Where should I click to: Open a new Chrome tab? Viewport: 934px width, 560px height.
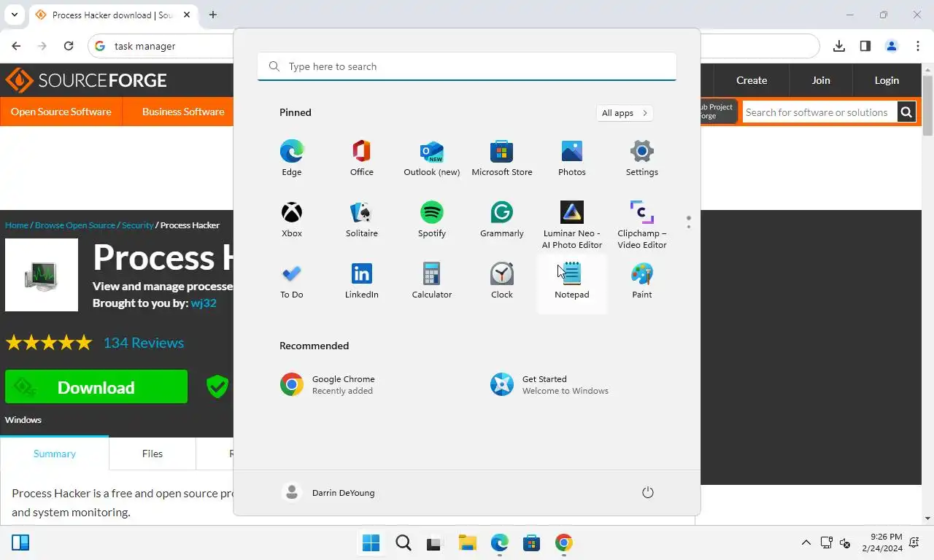(x=213, y=15)
